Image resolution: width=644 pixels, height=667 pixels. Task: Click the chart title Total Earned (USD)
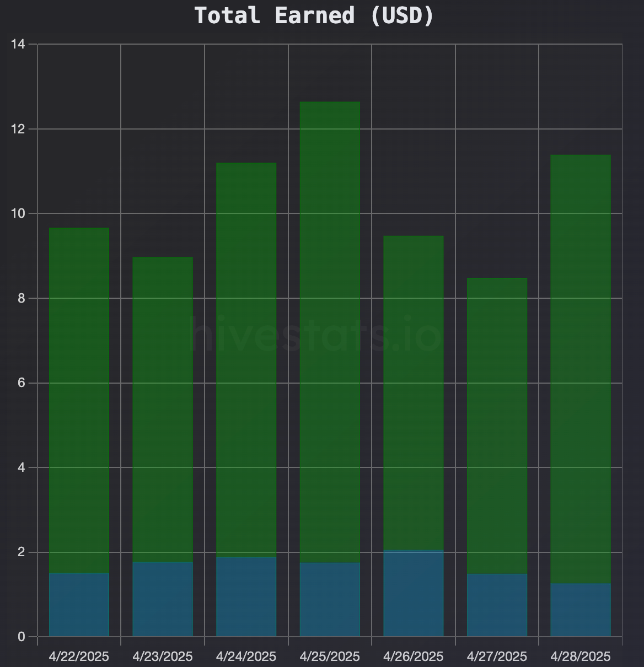pos(315,15)
